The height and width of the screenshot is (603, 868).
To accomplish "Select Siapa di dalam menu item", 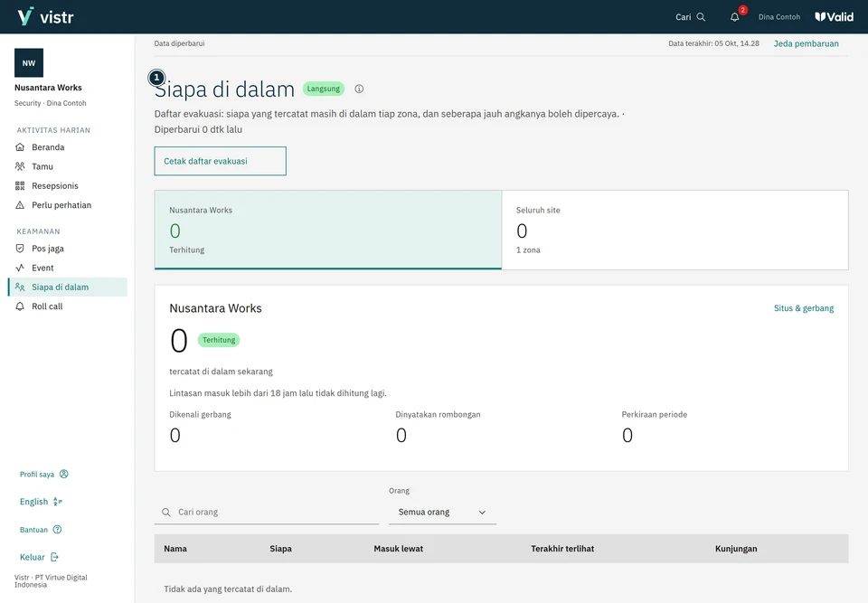I will (68, 287).
